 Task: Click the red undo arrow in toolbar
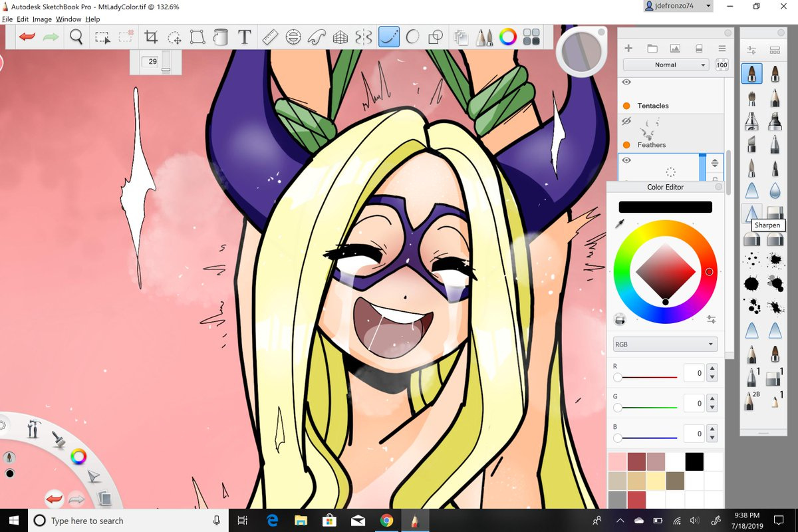click(27, 37)
